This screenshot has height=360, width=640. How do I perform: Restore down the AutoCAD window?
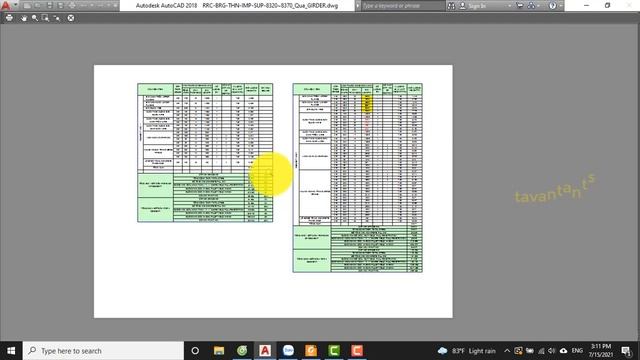[x=607, y=6]
